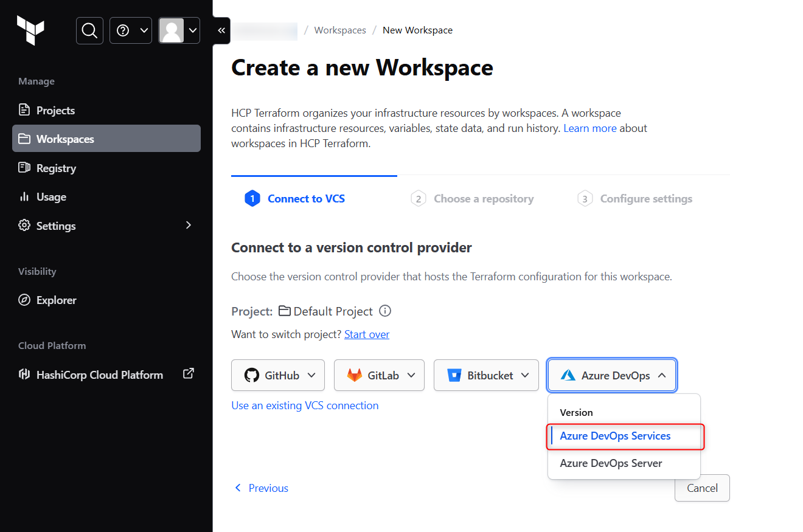Click the Terraform logo in sidebar
Image resolution: width=803 pixels, height=532 pixels.
[30, 30]
